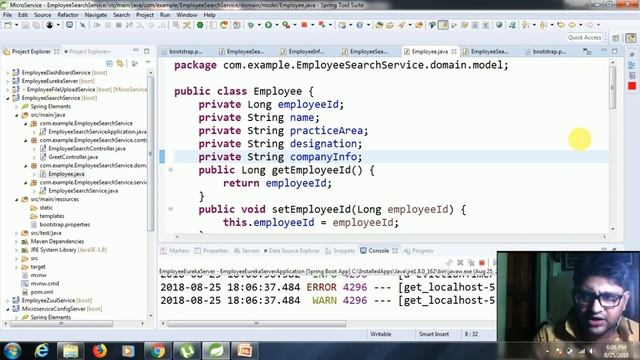Open the Navigate menu
Image resolution: width=640 pixels, height=360 pixels.
pyautogui.click(x=96, y=15)
